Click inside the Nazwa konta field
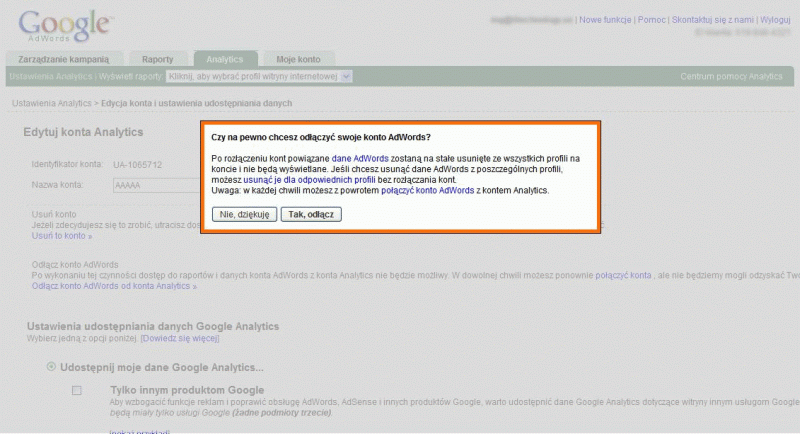800x434 pixels. [x=157, y=185]
